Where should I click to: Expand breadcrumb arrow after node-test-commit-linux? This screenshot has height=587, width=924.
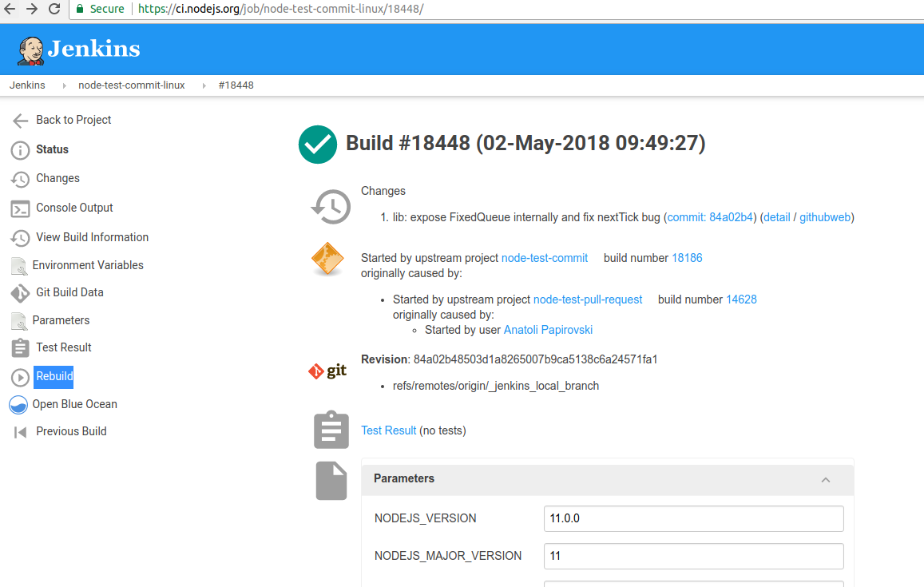(204, 86)
